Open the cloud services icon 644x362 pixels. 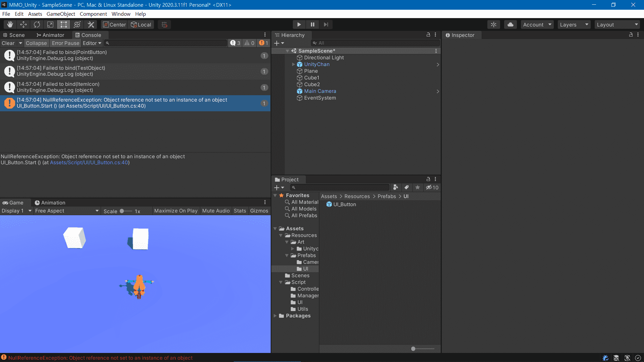coord(511,24)
